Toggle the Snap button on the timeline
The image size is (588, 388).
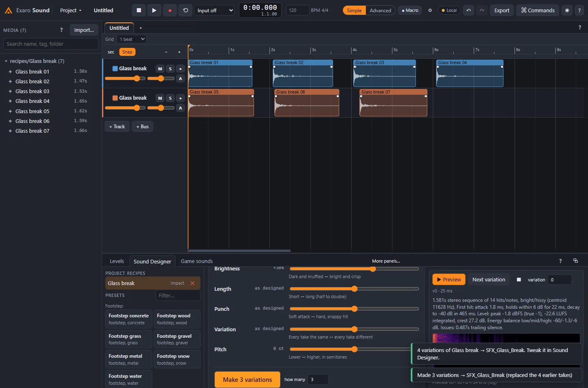pos(127,52)
